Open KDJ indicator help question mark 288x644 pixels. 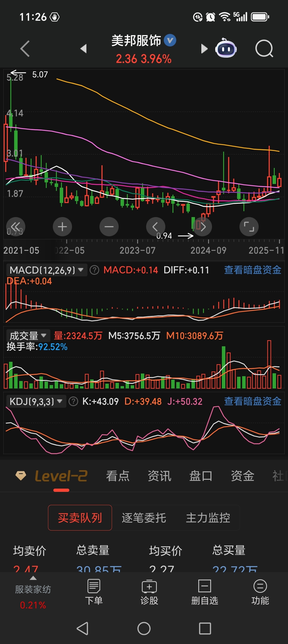point(73,401)
